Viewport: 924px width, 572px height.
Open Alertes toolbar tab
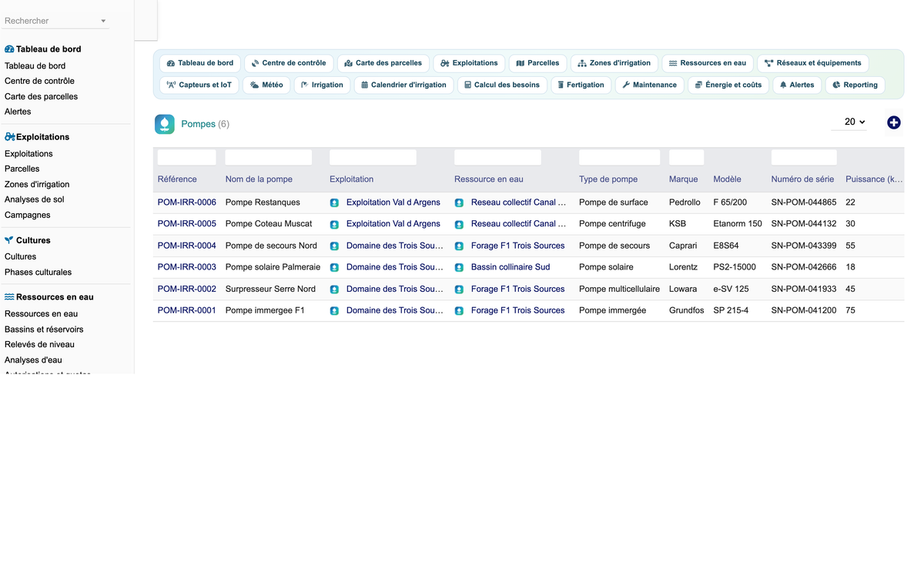[797, 85]
